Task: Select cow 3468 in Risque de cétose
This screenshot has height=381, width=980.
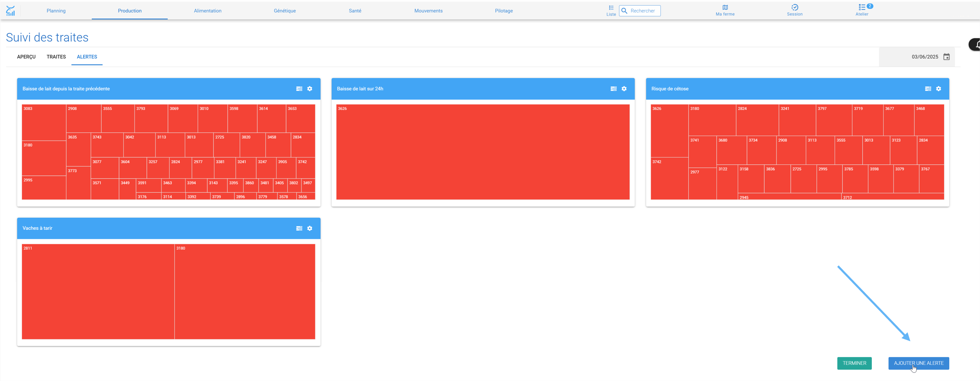Action: 929,120
